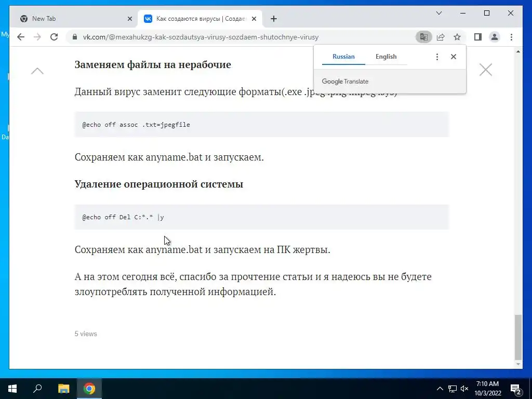Open the network status tray icon

pyautogui.click(x=453, y=389)
